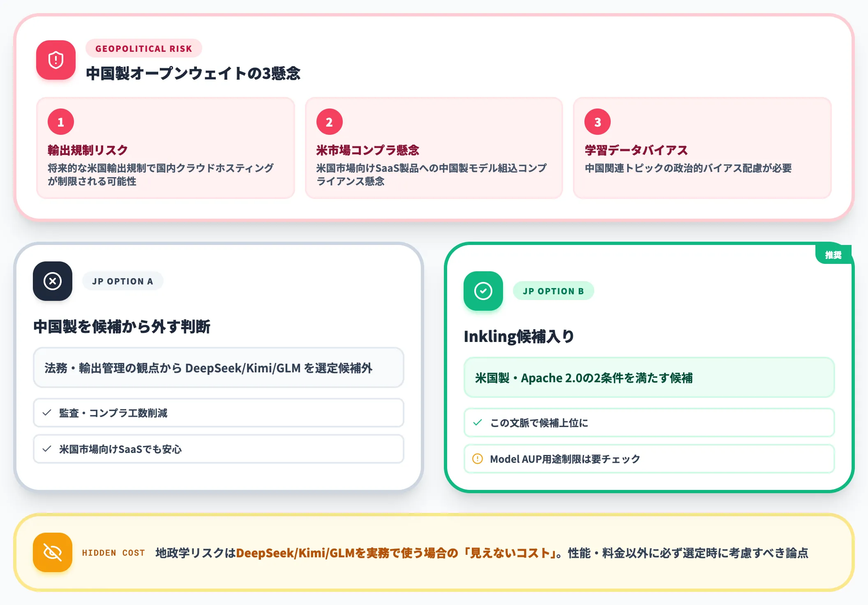The image size is (868, 605).
Task: Select the 輸出規制リスク card heading
Action: [88, 150]
